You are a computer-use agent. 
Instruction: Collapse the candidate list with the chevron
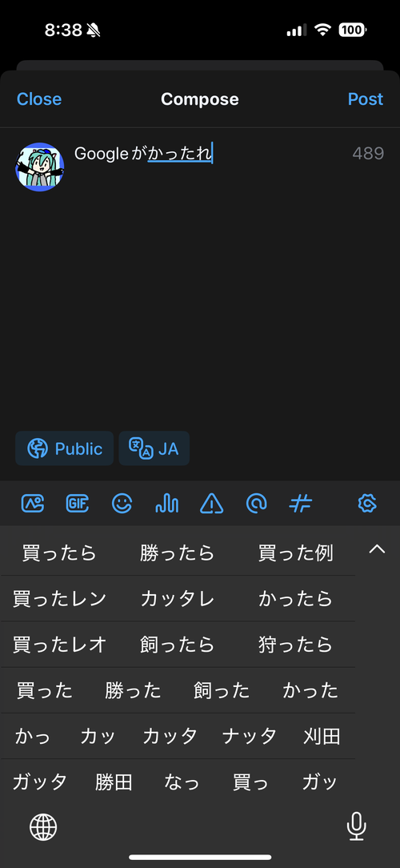point(377,549)
